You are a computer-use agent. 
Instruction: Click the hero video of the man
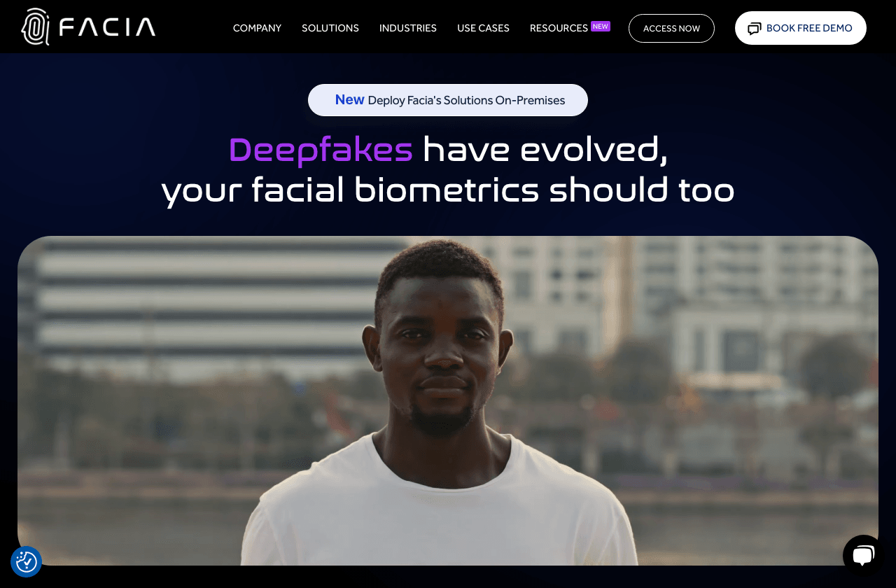coord(448,400)
